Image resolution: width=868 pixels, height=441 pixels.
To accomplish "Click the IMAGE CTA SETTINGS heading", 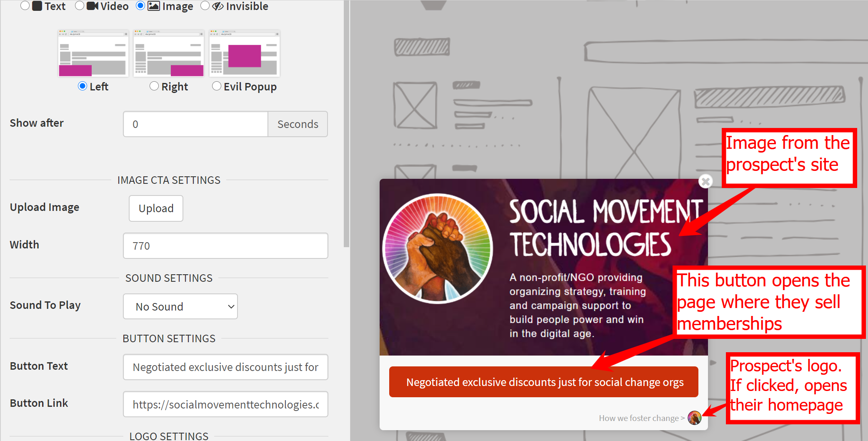I will coord(169,180).
